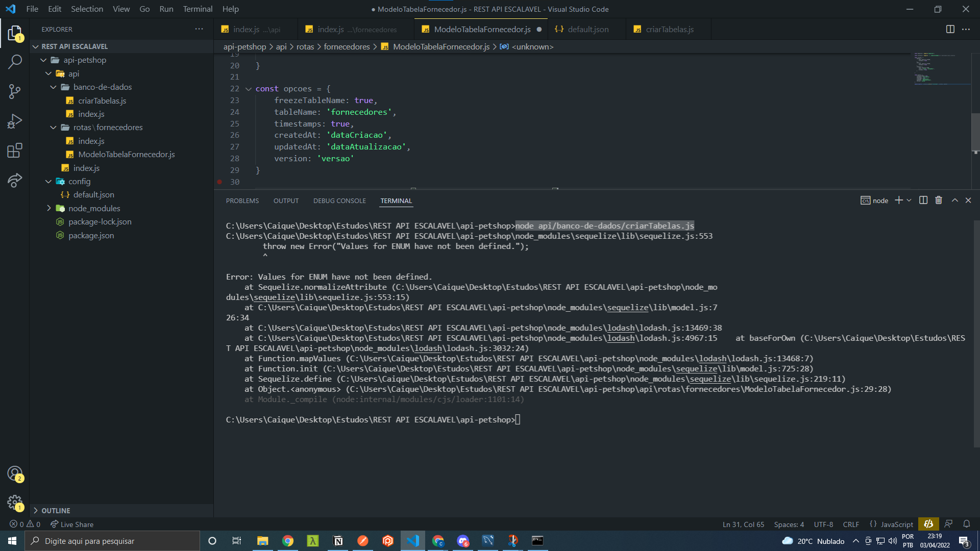Open the Terminal menu

197,9
